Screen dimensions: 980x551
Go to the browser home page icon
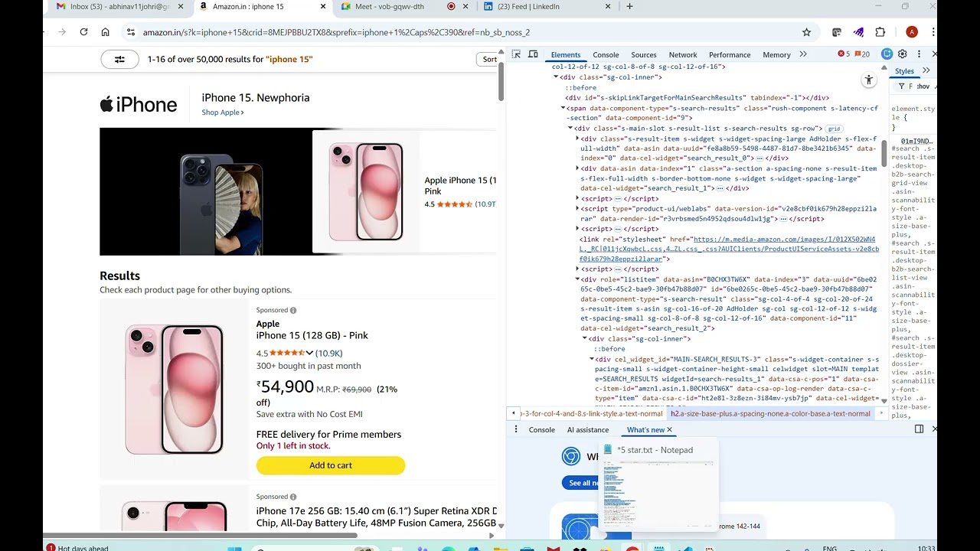(106, 32)
